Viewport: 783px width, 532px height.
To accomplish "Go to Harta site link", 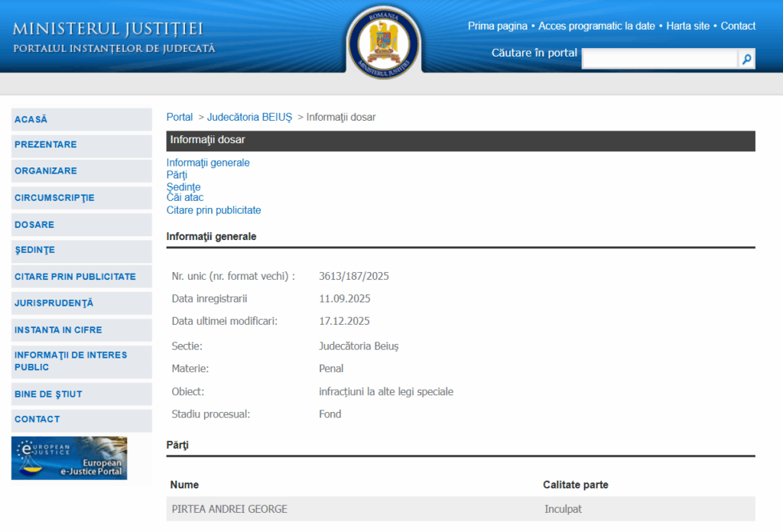I will click(x=688, y=26).
